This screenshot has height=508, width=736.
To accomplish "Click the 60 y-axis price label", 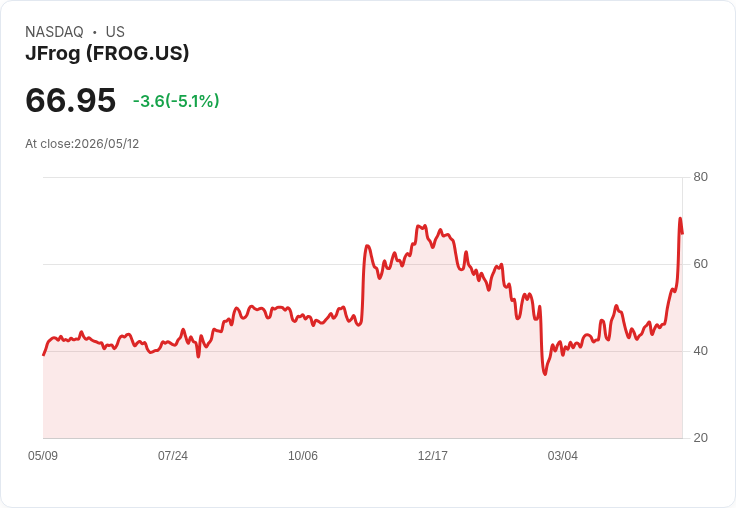I will (700, 264).
